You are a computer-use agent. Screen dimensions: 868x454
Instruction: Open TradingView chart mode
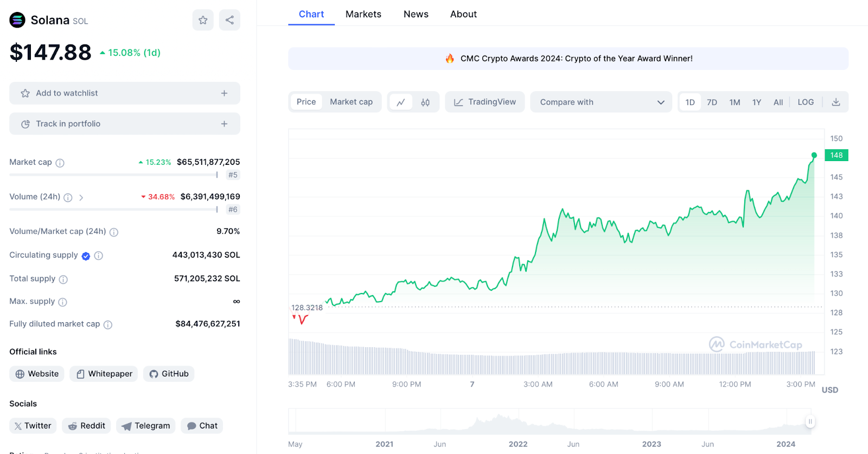pyautogui.click(x=485, y=102)
